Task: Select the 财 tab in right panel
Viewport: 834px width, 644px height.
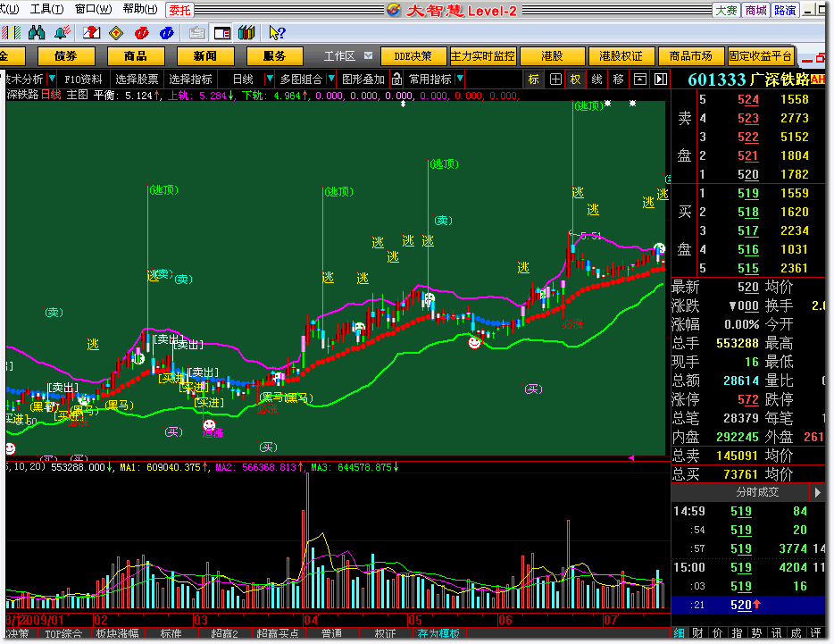Action: pos(698,633)
